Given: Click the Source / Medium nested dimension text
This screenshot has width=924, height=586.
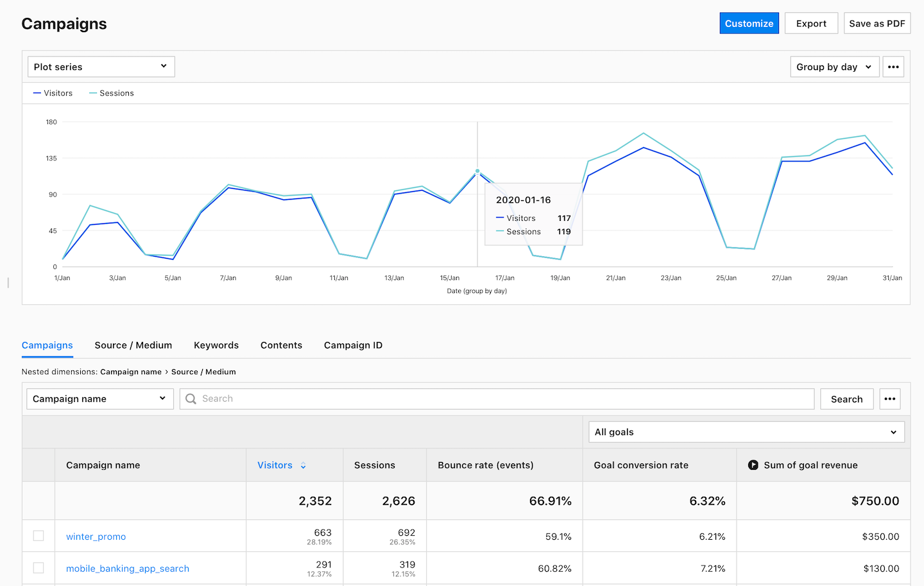Looking at the screenshot, I should point(203,372).
